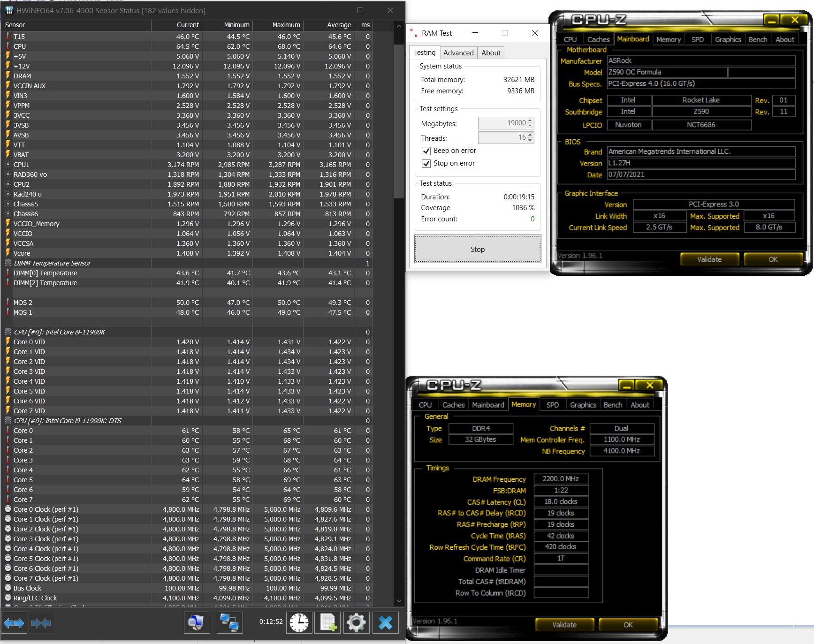814x644 pixels.
Task: Open HWiNFO sensor settings gear icon
Action: pyautogui.click(x=356, y=623)
